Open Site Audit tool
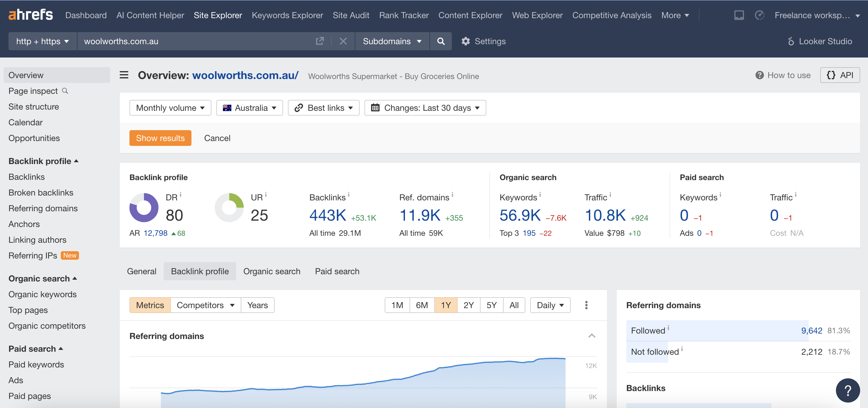 point(351,15)
